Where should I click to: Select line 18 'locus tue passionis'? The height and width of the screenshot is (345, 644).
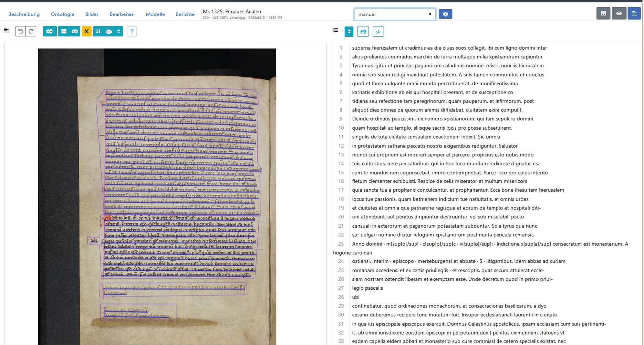click(440, 199)
